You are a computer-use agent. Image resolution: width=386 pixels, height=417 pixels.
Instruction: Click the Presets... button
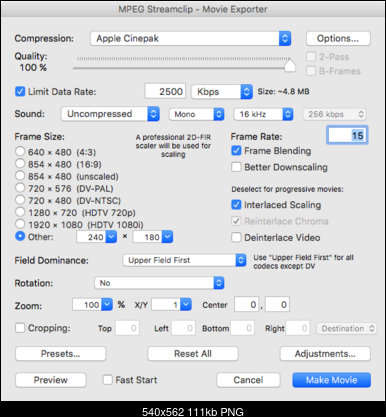[x=61, y=354]
